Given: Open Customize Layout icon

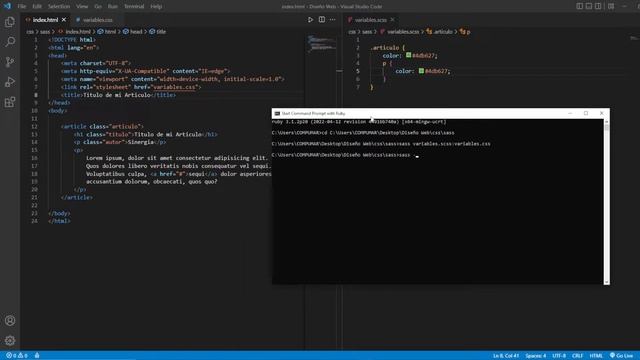Looking at the screenshot, I should click(x=611, y=6).
